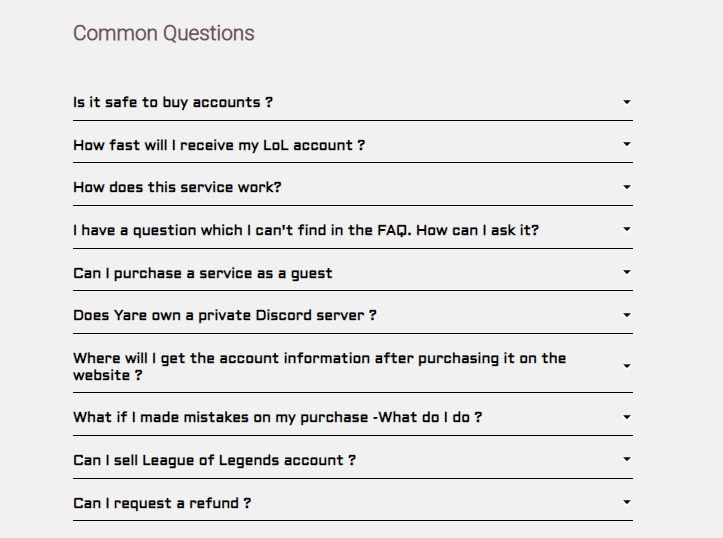Reveal answer to 'Can I request a refund ?'

tap(162, 503)
